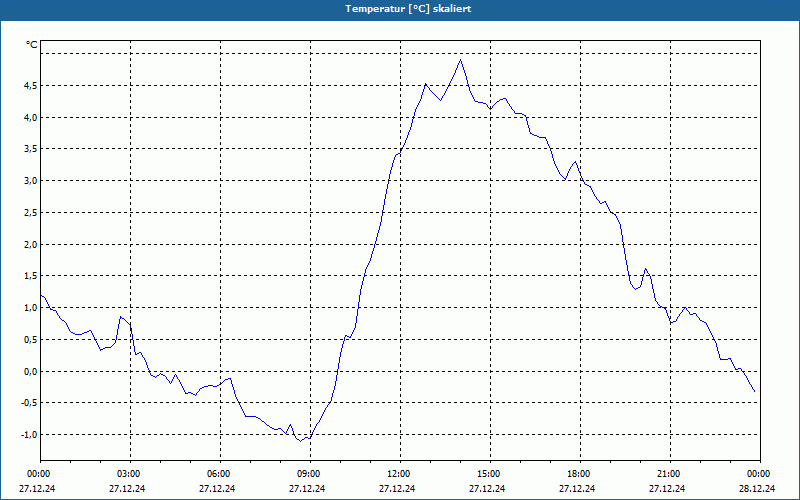
Task: Click the 00:00 time label above 27.12.24
Action: click(38, 474)
